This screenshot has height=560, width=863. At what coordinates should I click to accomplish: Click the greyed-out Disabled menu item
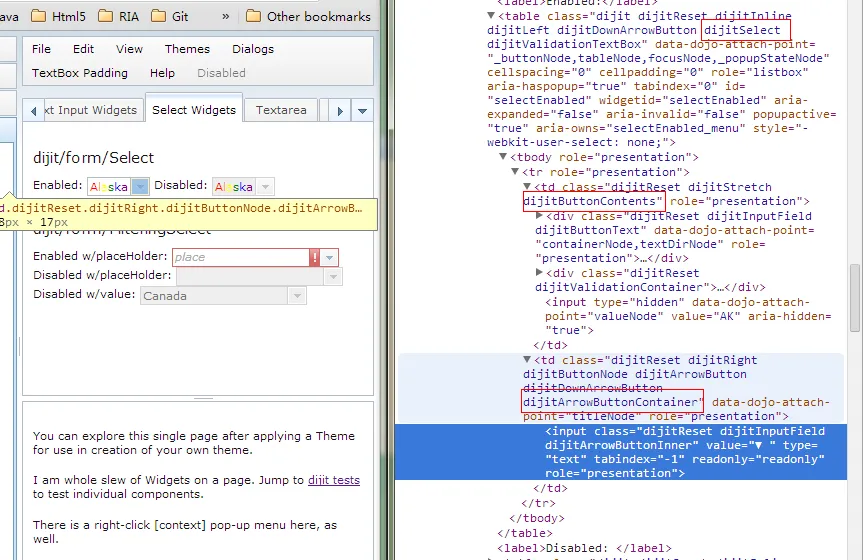tap(221, 73)
